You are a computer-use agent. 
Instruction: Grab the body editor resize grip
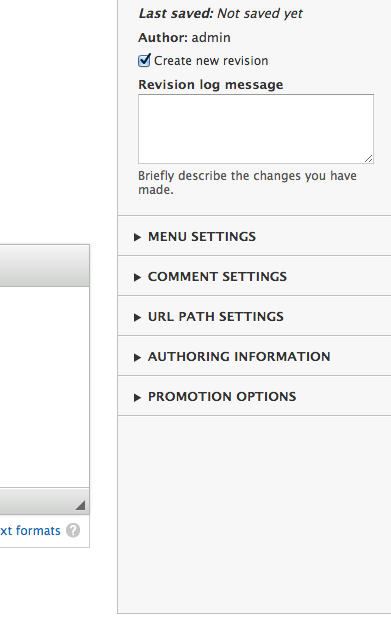[x=80, y=505]
